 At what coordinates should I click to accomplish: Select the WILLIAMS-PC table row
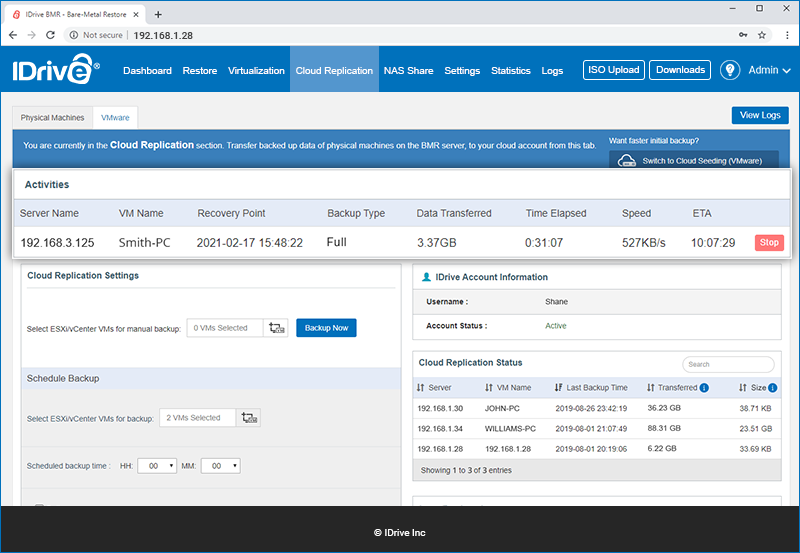(596, 429)
